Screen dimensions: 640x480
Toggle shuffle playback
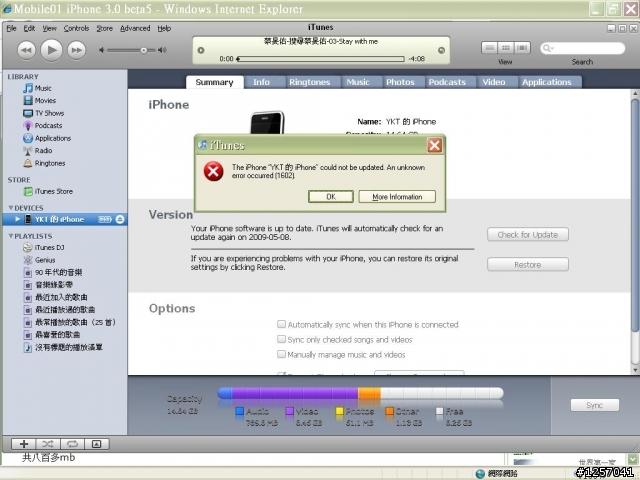pos(48,444)
